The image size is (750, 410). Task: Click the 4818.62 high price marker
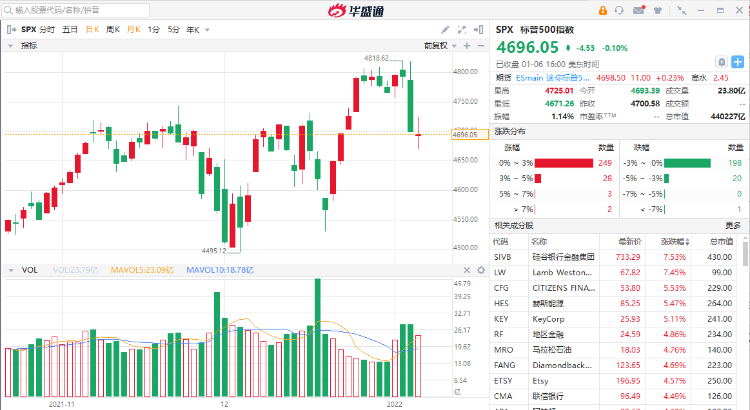point(376,58)
